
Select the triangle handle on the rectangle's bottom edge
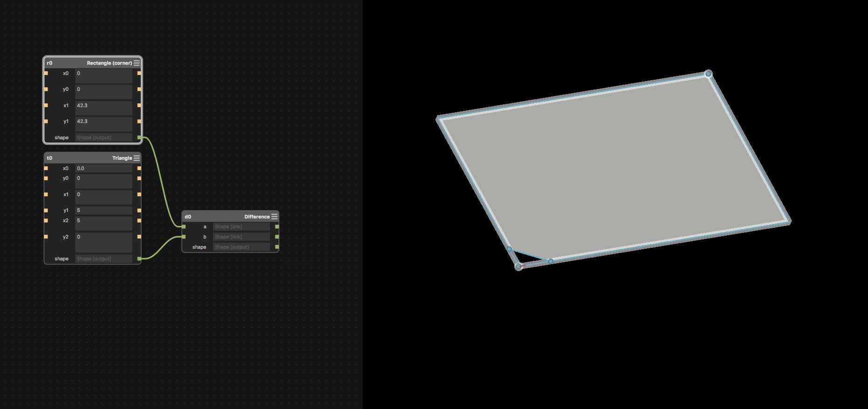(551, 261)
